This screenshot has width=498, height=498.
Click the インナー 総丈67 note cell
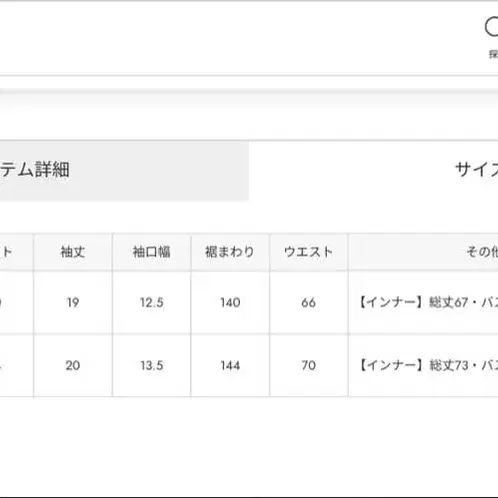coord(423,303)
